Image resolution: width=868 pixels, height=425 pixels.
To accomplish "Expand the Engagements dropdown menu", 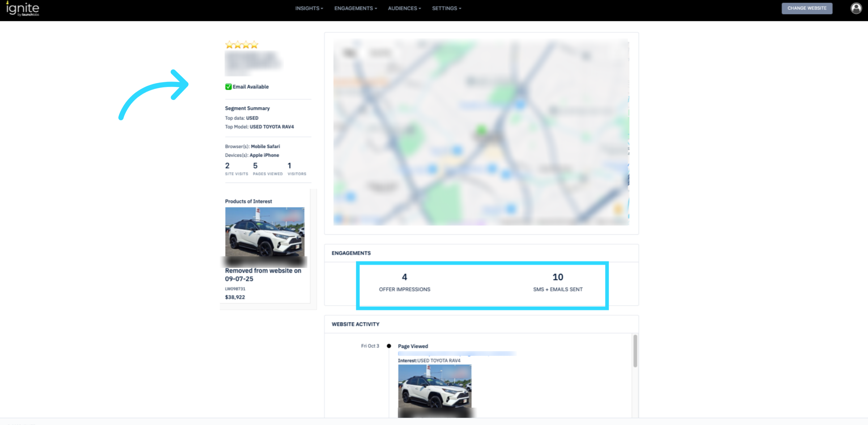I will click(355, 8).
